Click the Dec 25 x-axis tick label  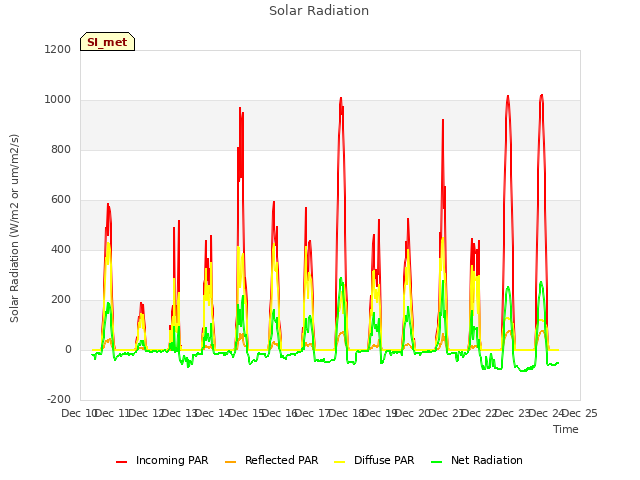point(580,413)
